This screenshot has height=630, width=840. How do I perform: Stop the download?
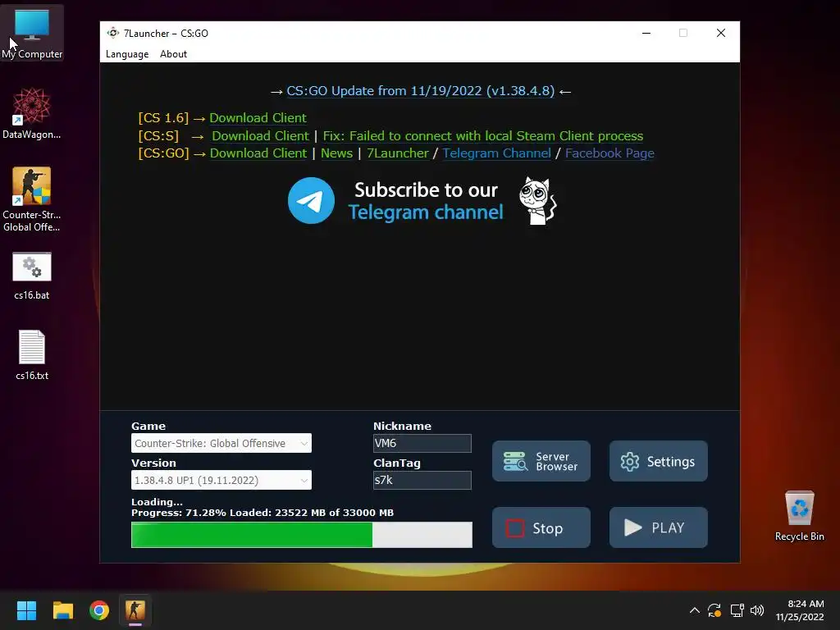(x=541, y=527)
